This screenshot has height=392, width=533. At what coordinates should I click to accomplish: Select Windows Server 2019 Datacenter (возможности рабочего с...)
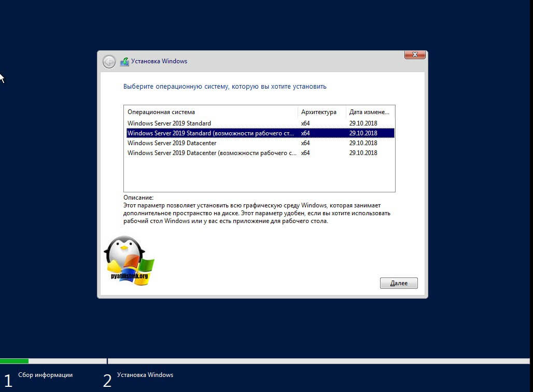coord(260,152)
